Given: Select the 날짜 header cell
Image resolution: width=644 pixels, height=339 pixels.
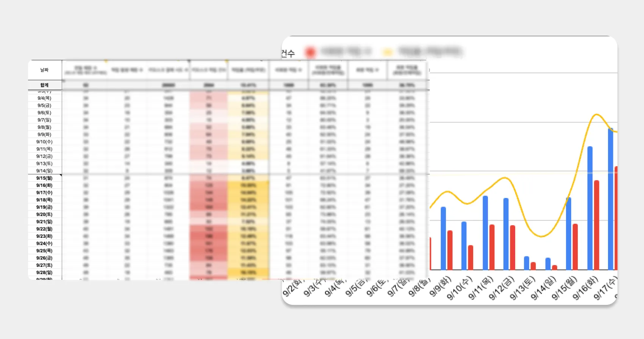Looking at the screenshot, I should pos(45,70).
